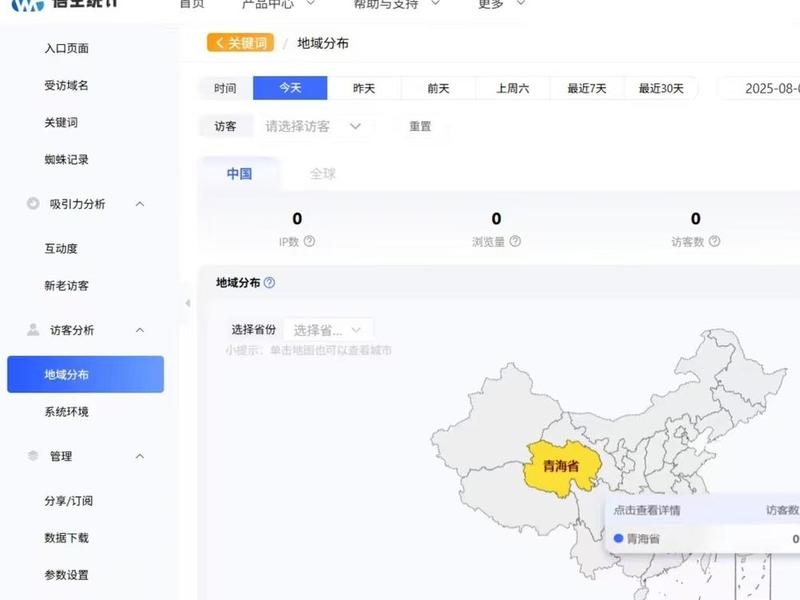Switch to the 全球 tab
The image size is (800, 600).
pyautogui.click(x=322, y=174)
